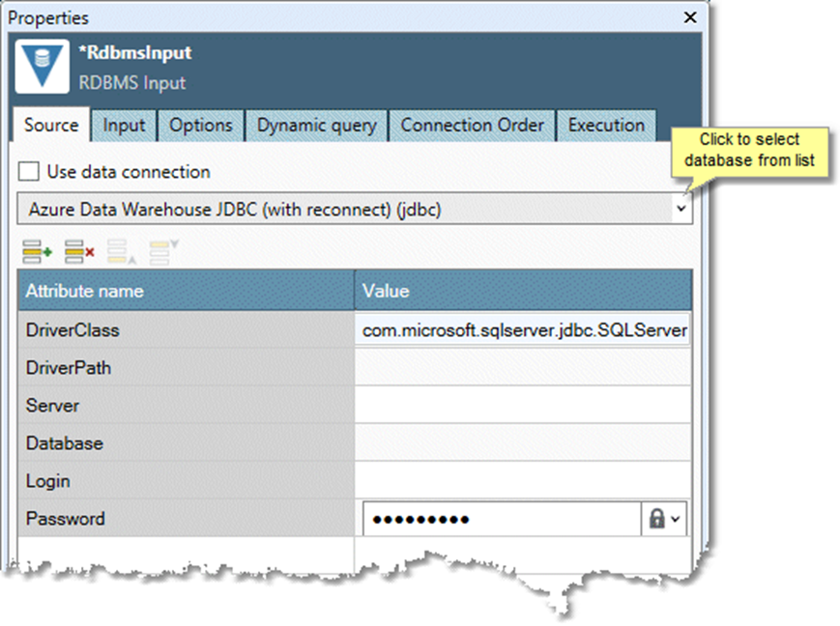
Task: Click the add attribute row icon
Action: point(37,253)
